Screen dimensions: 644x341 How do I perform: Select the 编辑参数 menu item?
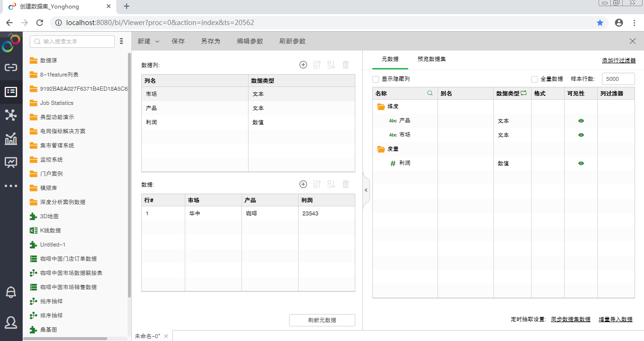point(249,41)
